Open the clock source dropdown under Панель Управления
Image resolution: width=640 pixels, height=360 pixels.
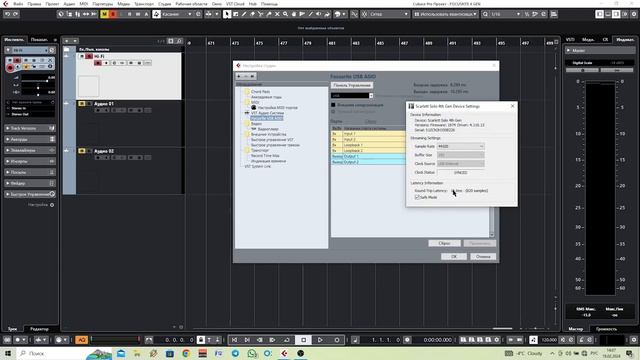pyautogui.click(x=352, y=96)
